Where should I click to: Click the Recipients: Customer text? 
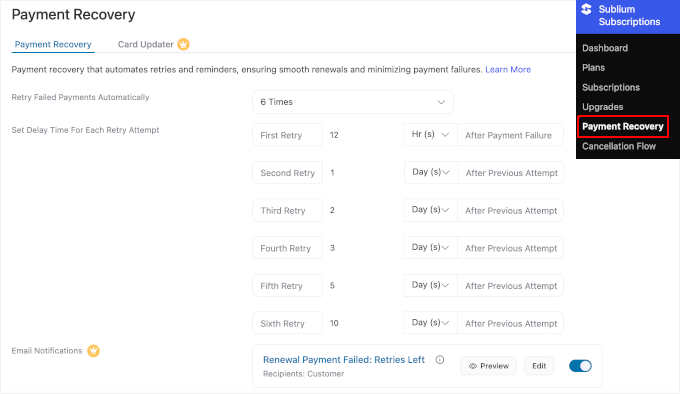(304, 374)
